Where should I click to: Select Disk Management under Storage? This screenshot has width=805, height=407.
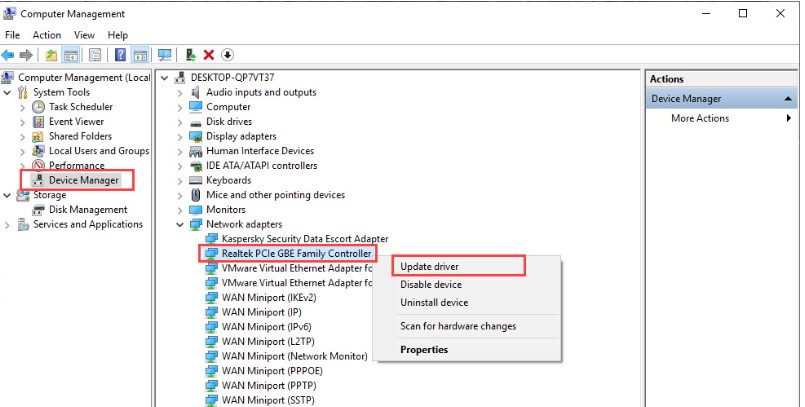tap(88, 210)
